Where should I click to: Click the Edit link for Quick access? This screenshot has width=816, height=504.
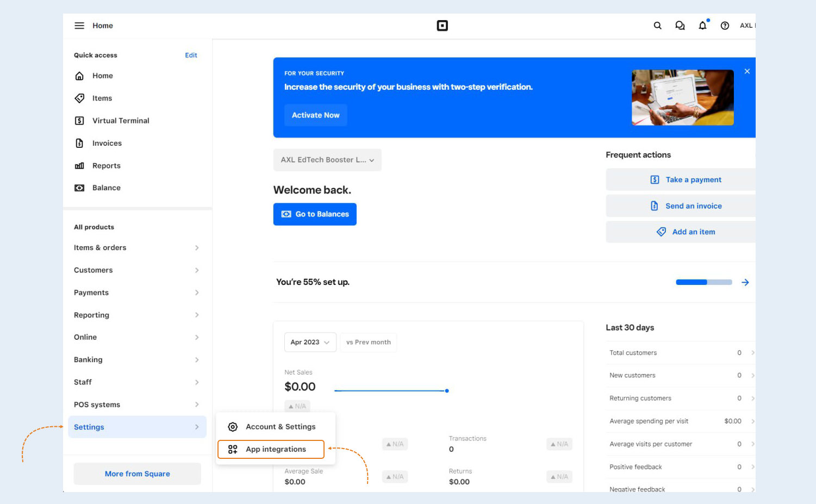click(x=191, y=55)
